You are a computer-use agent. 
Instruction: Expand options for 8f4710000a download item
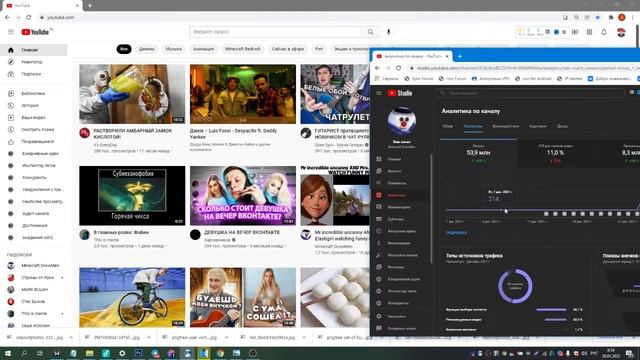pos(149,338)
